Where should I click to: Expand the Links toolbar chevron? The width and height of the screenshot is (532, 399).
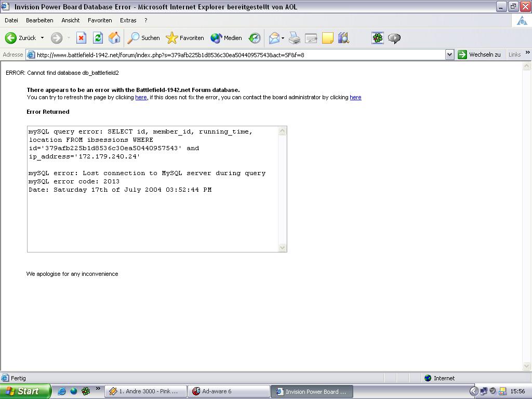(528, 52)
